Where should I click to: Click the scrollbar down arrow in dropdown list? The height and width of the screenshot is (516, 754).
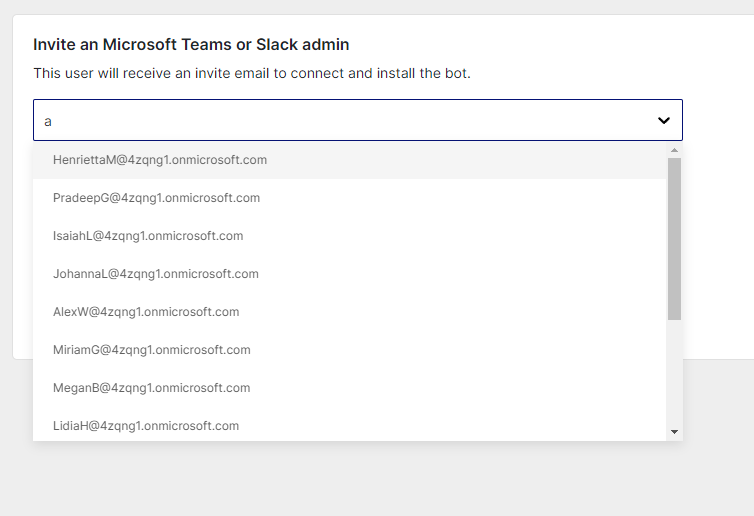click(x=674, y=432)
